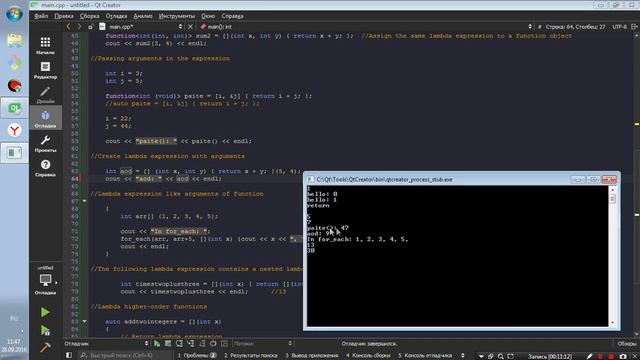Build project with the hammer icon
This screenshot has width=640, height=360.
45,347
